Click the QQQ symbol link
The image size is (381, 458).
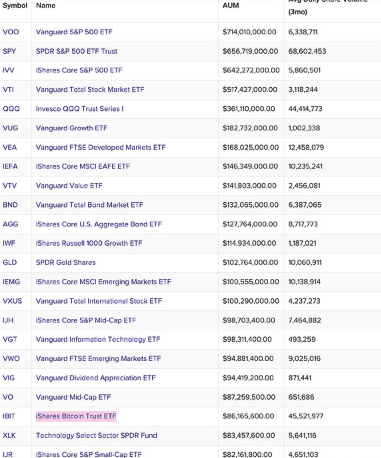[x=11, y=109]
